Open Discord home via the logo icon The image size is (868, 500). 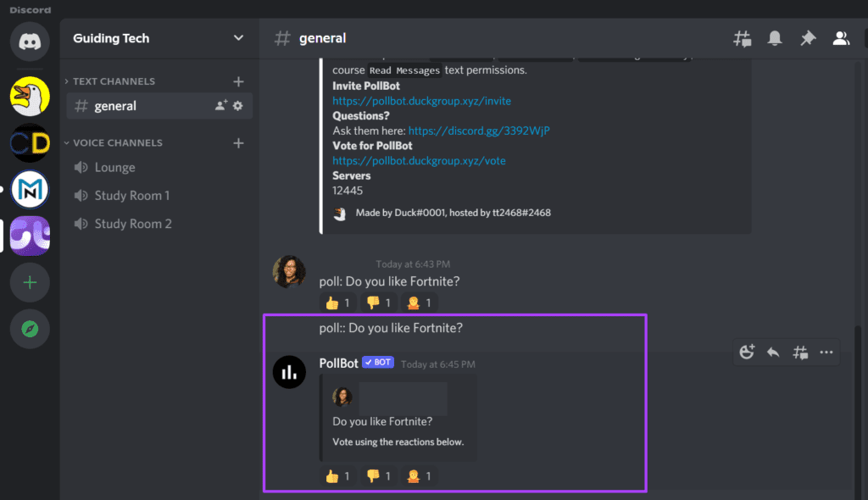point(30,42)
